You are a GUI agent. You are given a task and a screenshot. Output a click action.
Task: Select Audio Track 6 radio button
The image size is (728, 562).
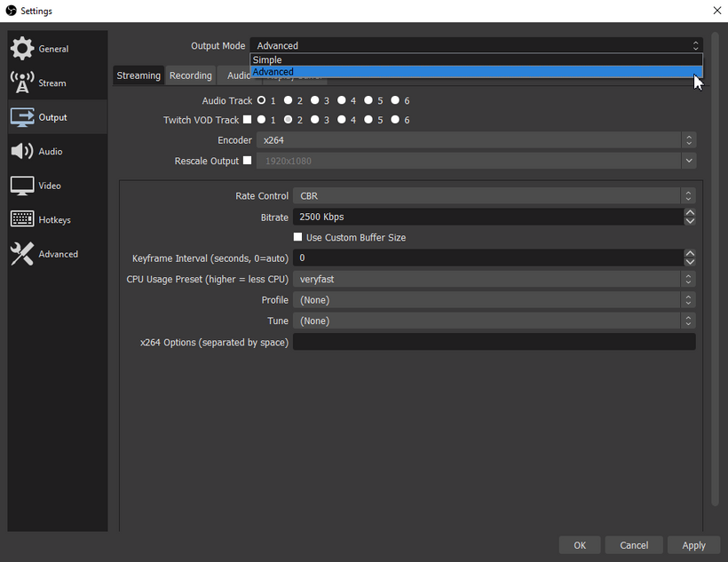395,99
